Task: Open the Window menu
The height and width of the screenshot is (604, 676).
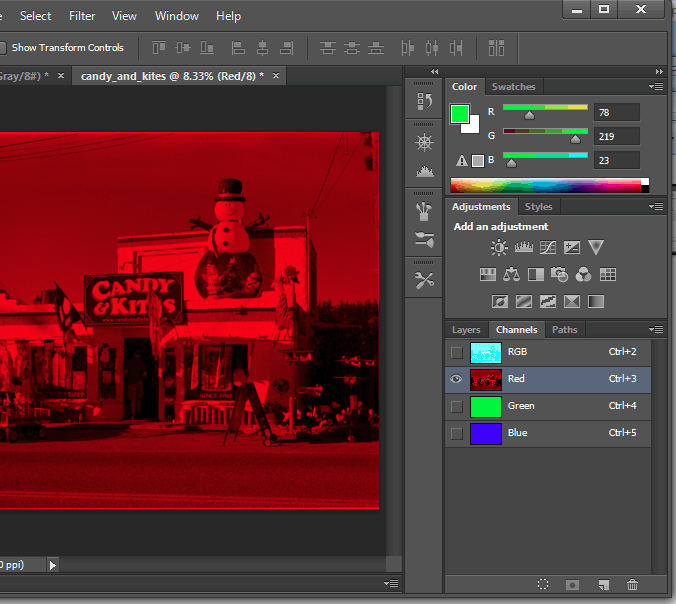Action: (177, 16)
